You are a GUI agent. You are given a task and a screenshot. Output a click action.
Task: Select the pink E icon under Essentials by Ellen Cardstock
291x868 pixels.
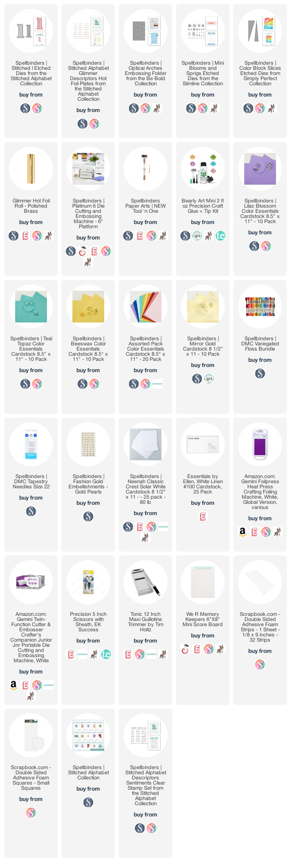point(203,516)
